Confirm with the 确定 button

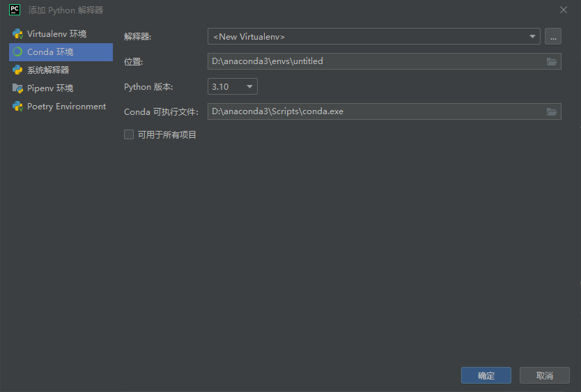click(486, 376)
